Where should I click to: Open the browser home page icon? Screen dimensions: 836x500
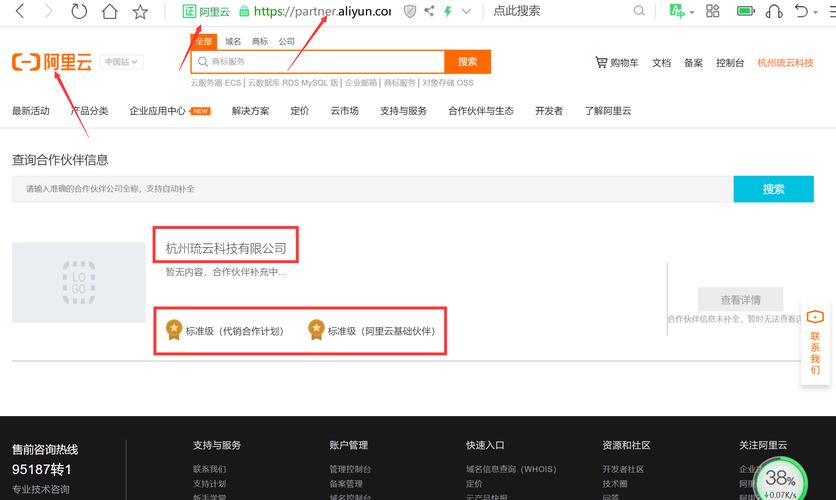click(x=110, y=11)
